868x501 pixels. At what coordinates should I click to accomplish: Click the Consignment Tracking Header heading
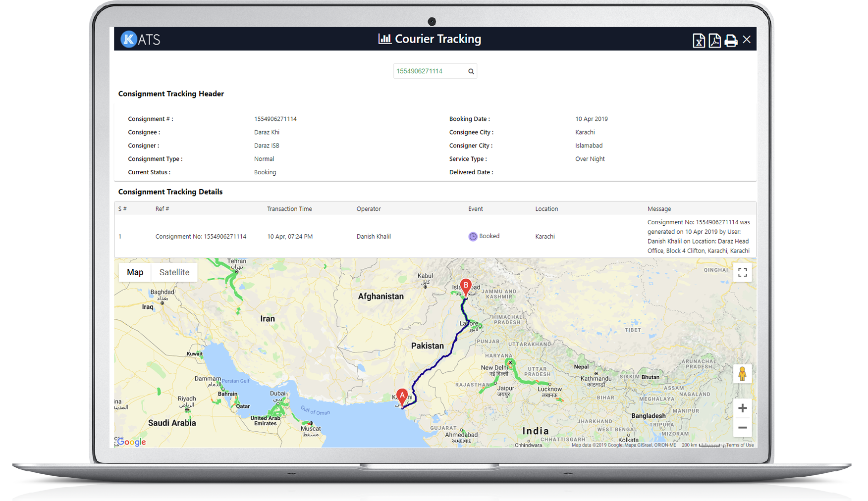[x=171, y=94]
